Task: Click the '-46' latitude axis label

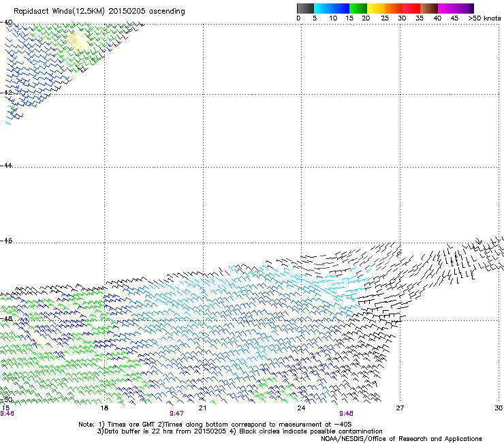Action: coord(6,241)
